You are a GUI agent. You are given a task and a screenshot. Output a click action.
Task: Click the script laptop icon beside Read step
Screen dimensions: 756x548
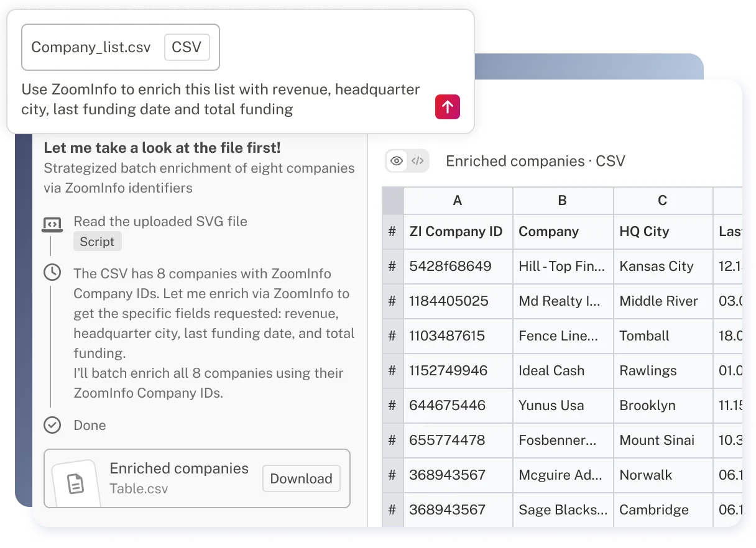52,224
